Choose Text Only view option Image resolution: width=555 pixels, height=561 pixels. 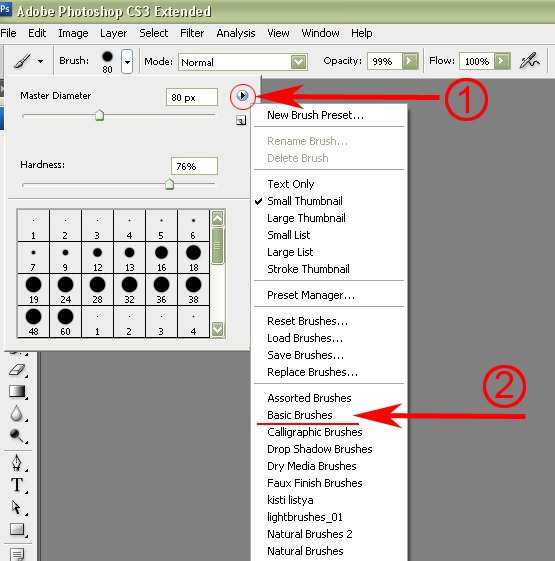[x=291, y=184]
